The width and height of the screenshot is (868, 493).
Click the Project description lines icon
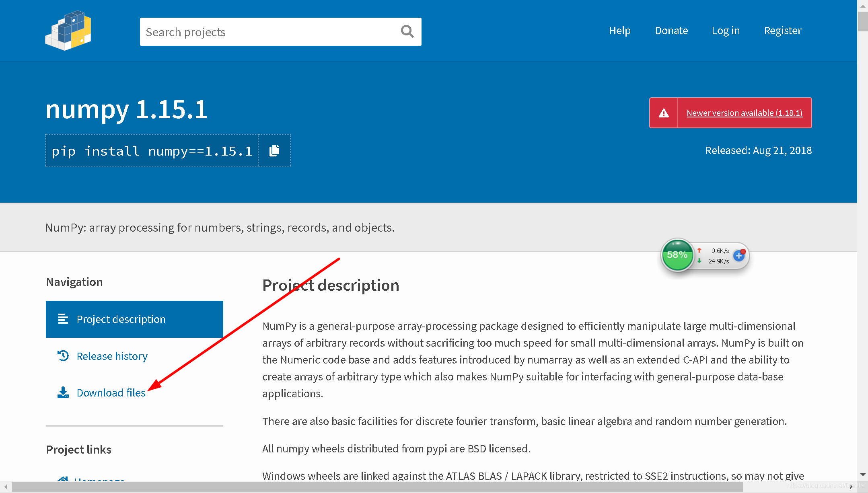[x=63, y=319]
